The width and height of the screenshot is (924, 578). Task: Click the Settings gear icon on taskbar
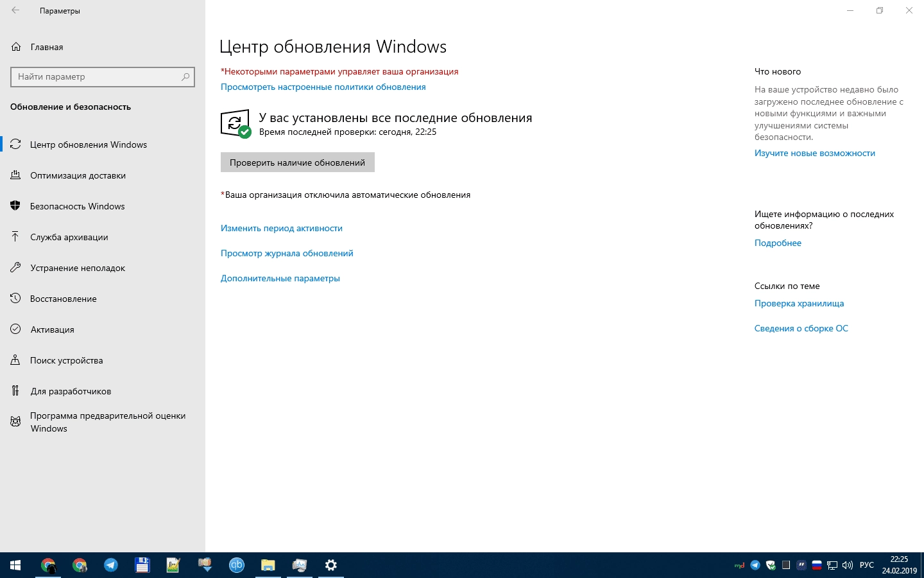coord(331,565)
